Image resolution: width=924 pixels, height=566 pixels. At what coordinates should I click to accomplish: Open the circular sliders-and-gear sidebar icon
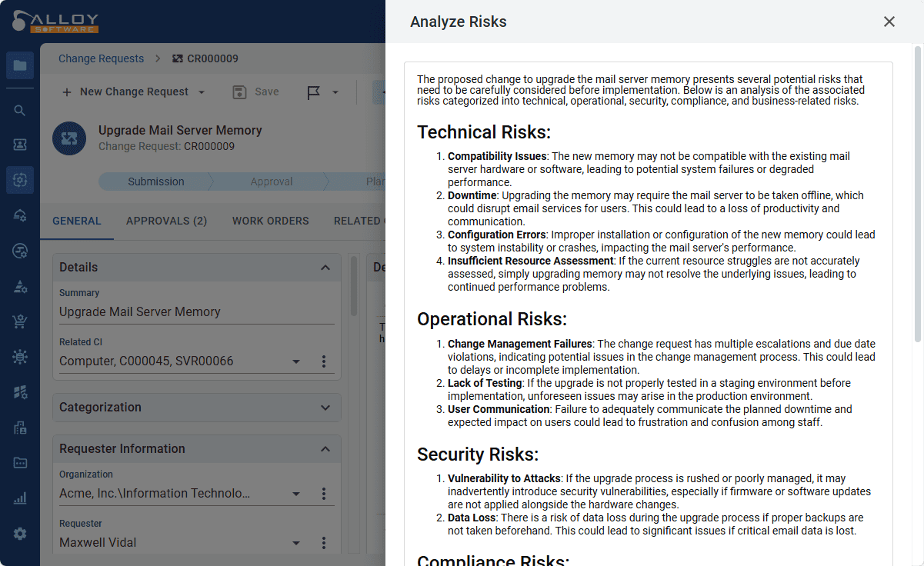[x=20, y=251]
